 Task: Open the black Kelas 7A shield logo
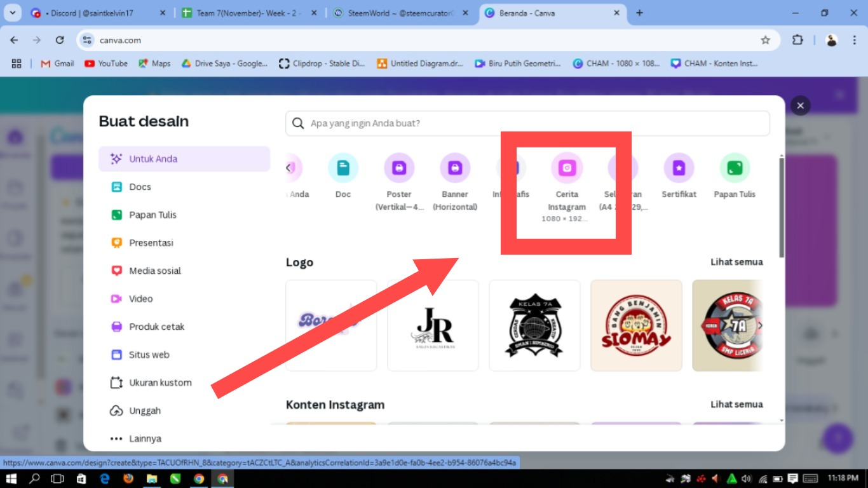click(x=534, y=325)
